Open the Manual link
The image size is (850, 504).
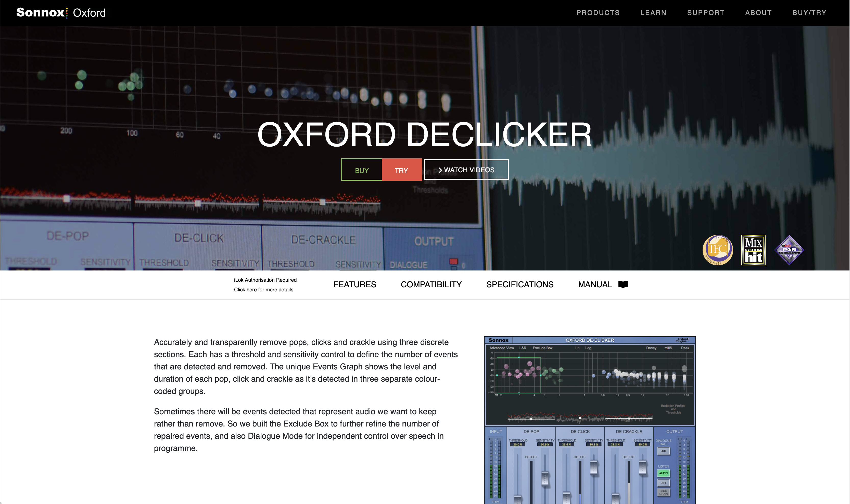click(x=595, y=284)
